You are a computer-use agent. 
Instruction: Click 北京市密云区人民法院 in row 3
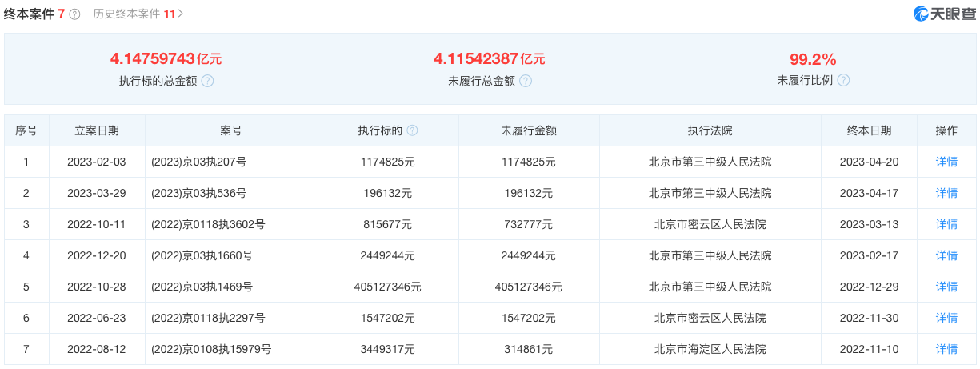coord(710,224)
